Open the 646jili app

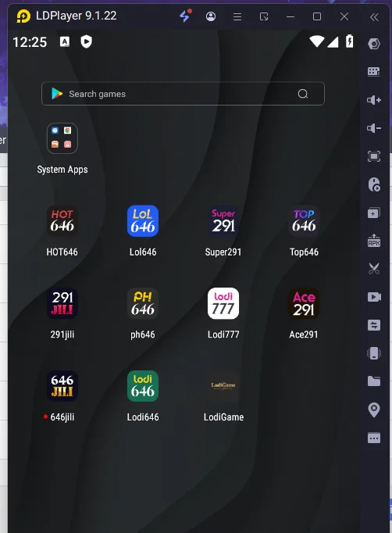pos(62,386)
